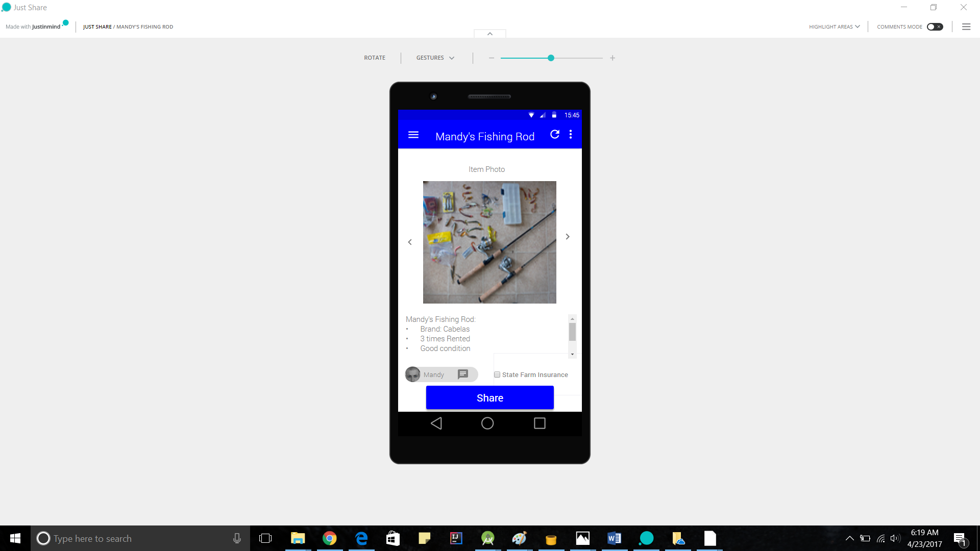Open chat message icon beside Mandy
This screenshot has height=551, width=980.
coord(463,374)
